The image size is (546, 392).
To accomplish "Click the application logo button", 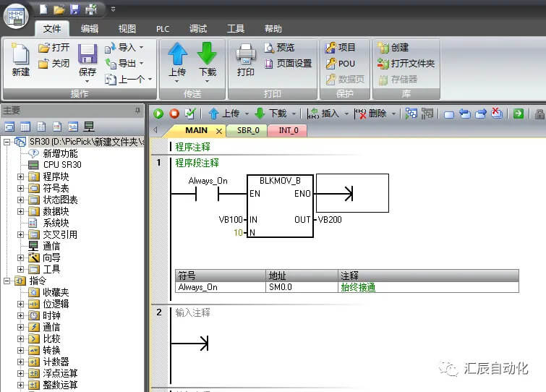I will tap(16, 17).
